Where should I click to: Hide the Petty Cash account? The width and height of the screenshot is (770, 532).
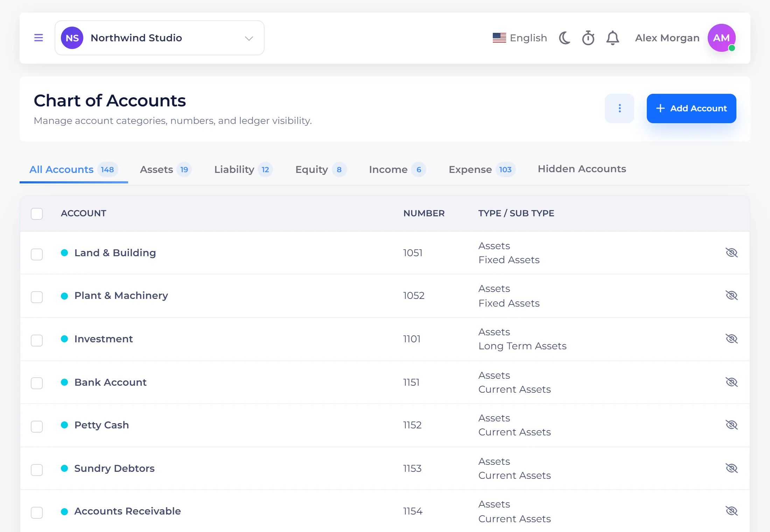[x=731, y=425]
